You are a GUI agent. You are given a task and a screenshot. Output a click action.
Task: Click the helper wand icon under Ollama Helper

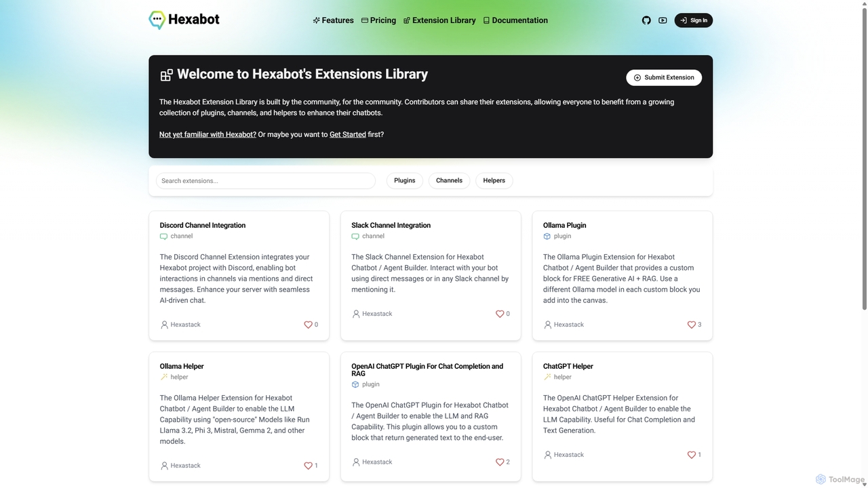click(x=163, y=378)
